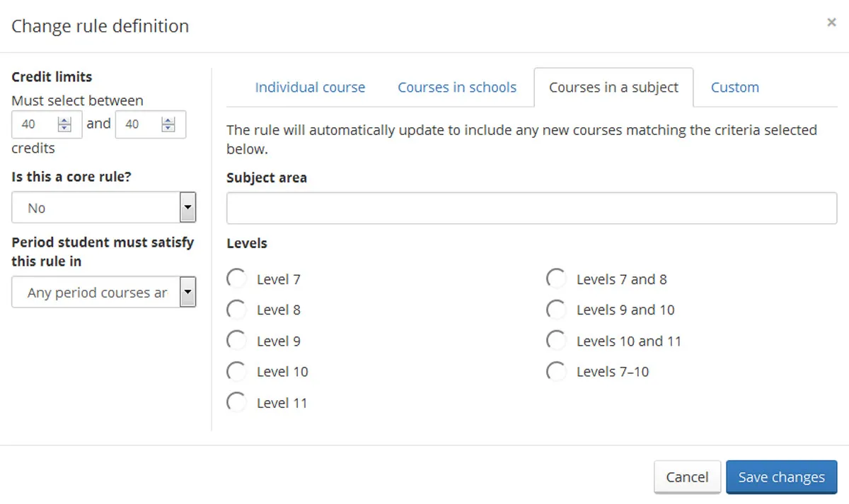Click the Subject area text field
Viewport: 849px width, 504px height.
pyautogui.click(x=531, y=209)
